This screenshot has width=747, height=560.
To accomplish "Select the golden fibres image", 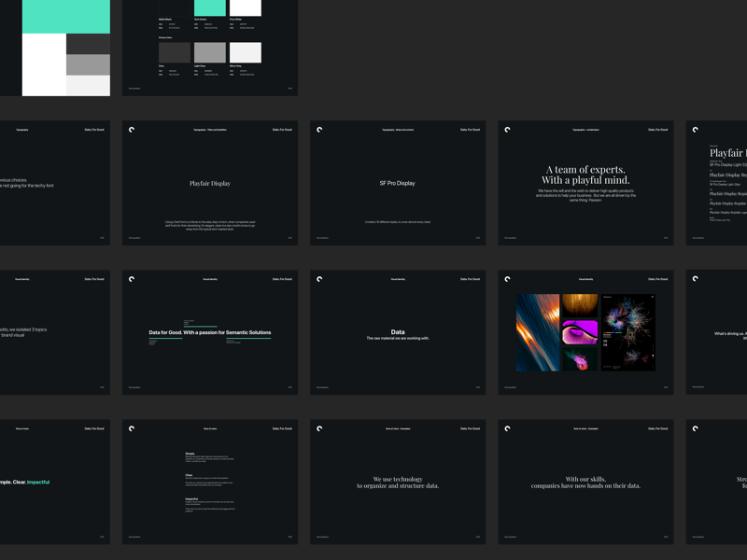I will pyautogui.click(x=580, y=305).
